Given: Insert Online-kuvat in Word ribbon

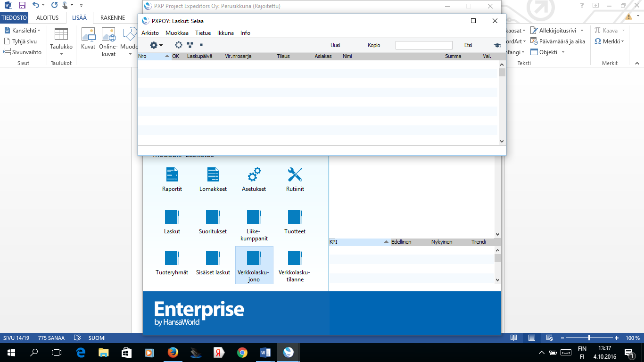Looking at the screenshot, I should tap(108, 42).
